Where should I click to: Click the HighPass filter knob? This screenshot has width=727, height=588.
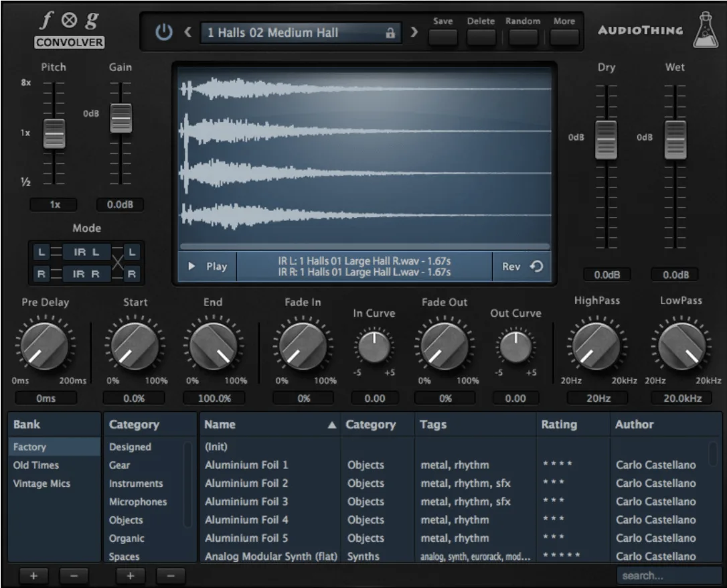[596, 346]
